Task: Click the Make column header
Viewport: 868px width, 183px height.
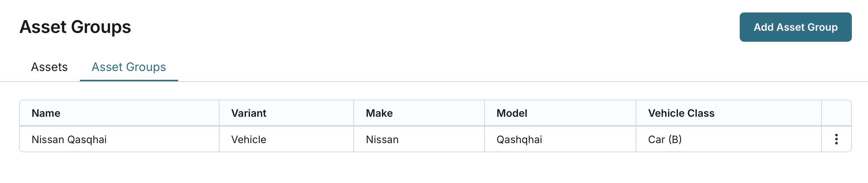Action: coord(379,113)
